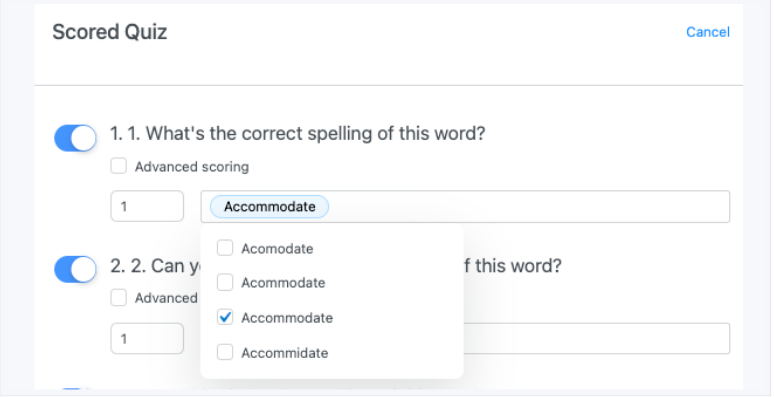Click the truncated Advanced label under question 2
The width and height of the screenshot is (775, 397).
click(x=167, y=299)
